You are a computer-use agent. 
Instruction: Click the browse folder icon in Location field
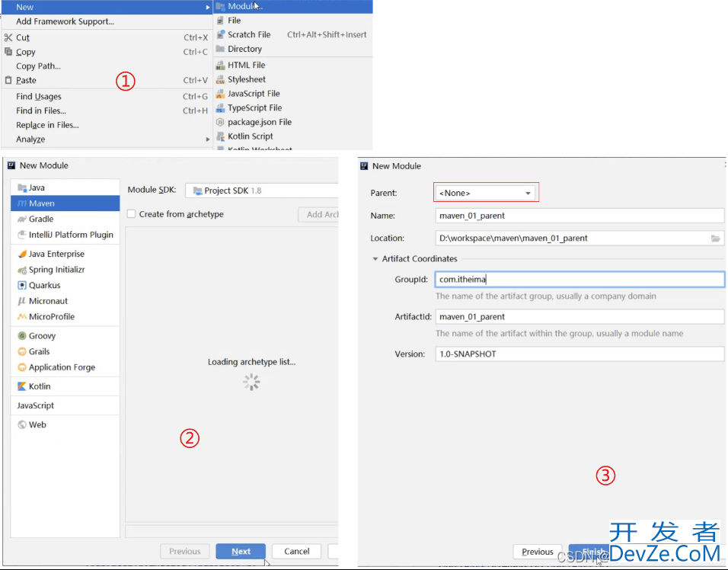[x=716, y=239]
